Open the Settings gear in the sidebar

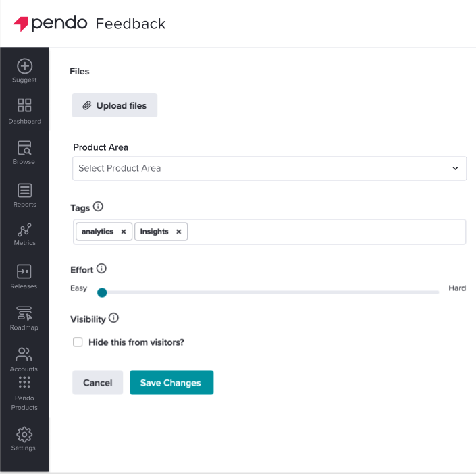24,434
